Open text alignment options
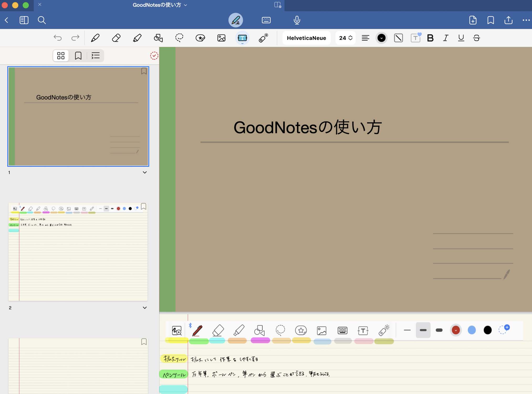The width and height of the screenshot is (532, 394). click(x=365, y=38)
